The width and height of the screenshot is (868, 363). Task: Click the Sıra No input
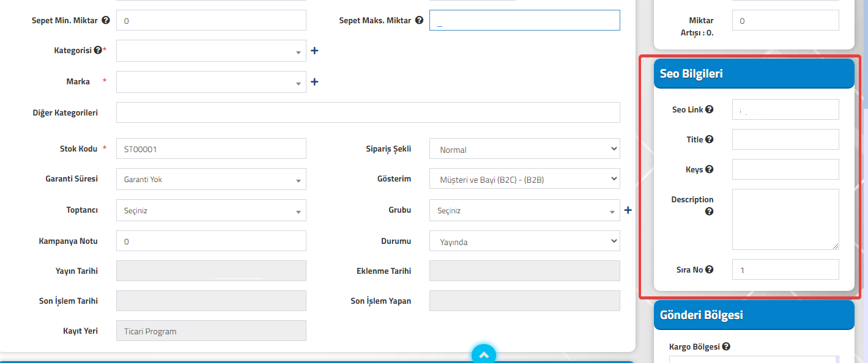pyautogui.click(x=785, y=269)
